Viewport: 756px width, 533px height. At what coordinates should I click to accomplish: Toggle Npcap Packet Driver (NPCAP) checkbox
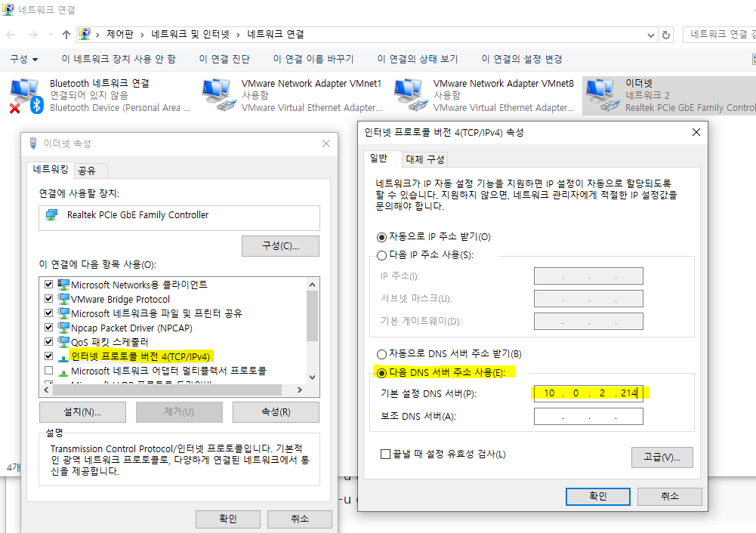click(48, 327)
